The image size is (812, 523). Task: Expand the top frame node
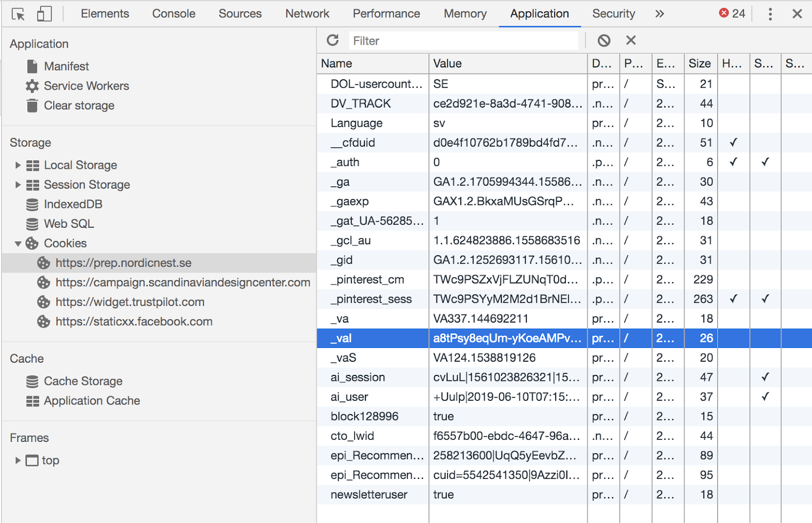tap(18, 460)
